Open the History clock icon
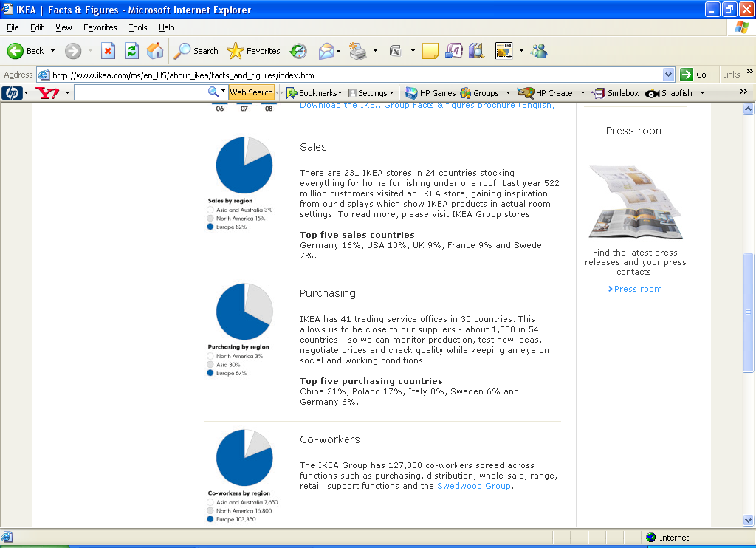The image size is (756, 548). [298, 51]
